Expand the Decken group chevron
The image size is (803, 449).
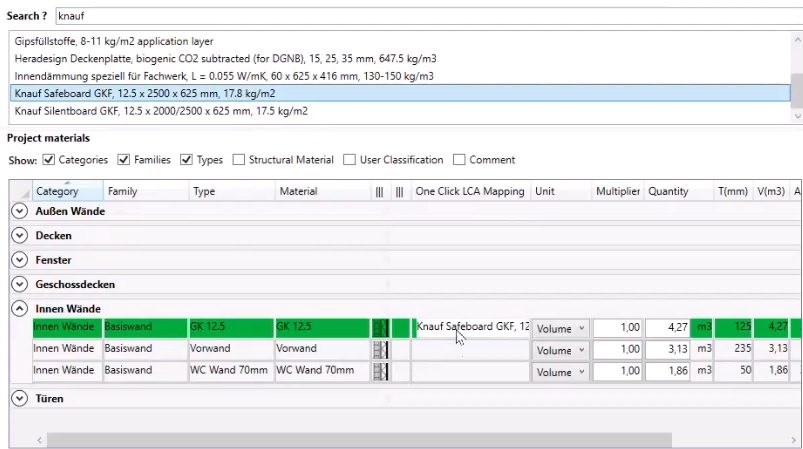pos(19,235)
